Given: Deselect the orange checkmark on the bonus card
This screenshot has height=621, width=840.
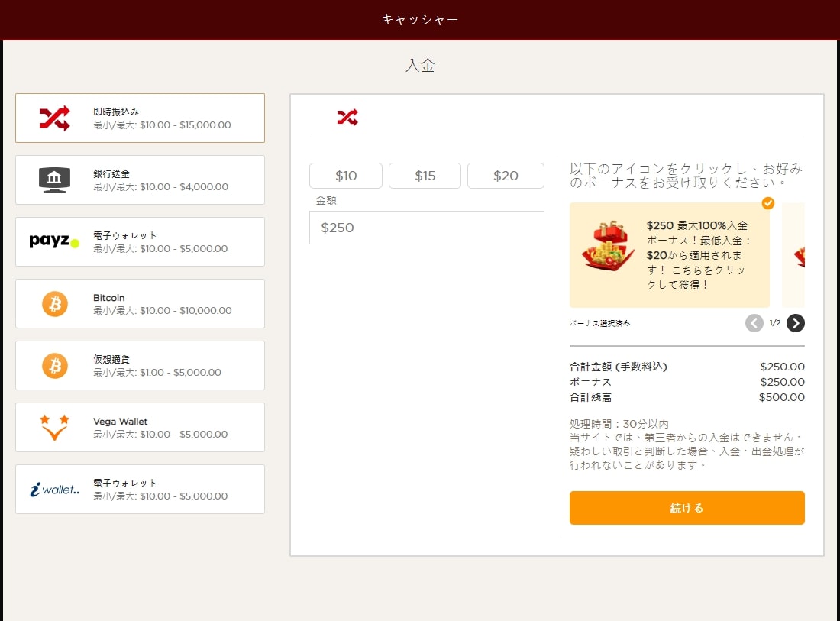Looking at the screenshot, I should (x=768, y=203).
